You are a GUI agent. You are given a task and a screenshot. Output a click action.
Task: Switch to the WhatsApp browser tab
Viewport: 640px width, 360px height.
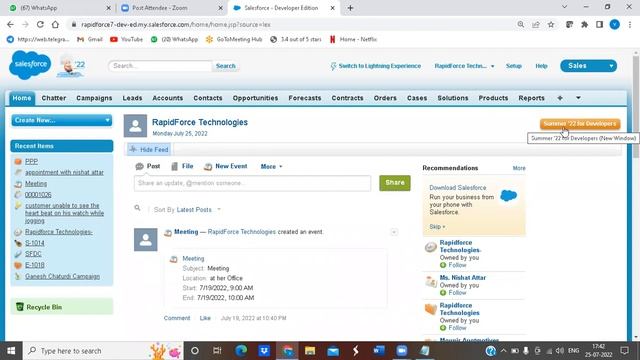[60, 8]
